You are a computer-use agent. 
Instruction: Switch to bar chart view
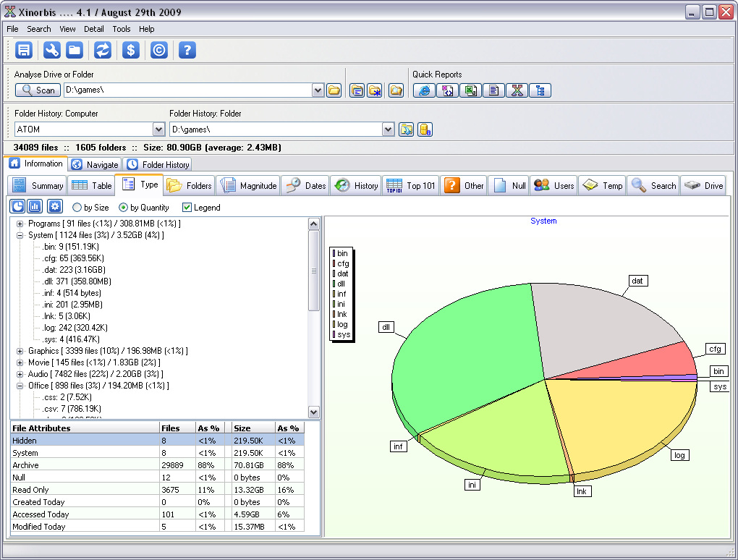35,207
